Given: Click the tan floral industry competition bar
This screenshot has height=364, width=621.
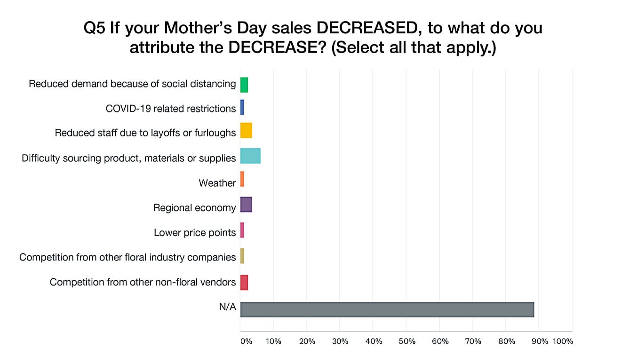Looking at the screenshot, I should [x=242, y=256].
